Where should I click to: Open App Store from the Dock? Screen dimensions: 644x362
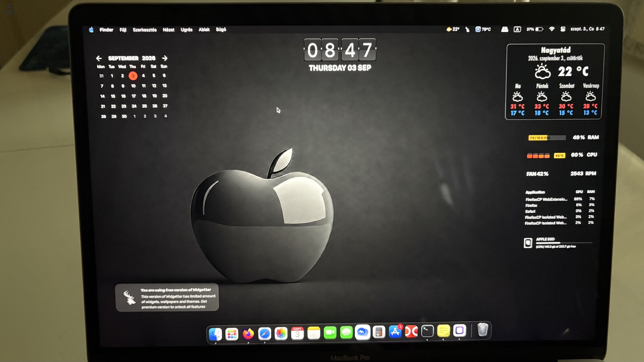pos(395,332)
